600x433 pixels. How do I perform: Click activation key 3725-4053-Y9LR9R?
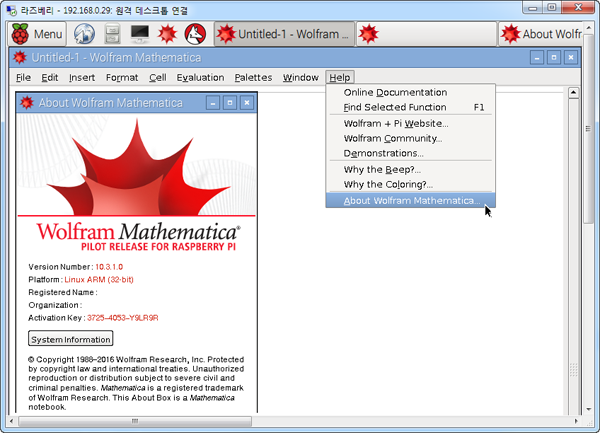122,318
